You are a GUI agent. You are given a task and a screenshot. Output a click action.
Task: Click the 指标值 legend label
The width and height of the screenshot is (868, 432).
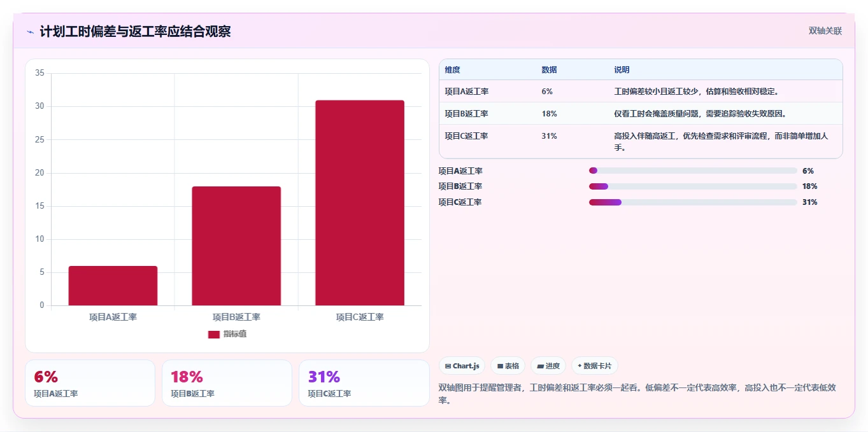point(234,334)
